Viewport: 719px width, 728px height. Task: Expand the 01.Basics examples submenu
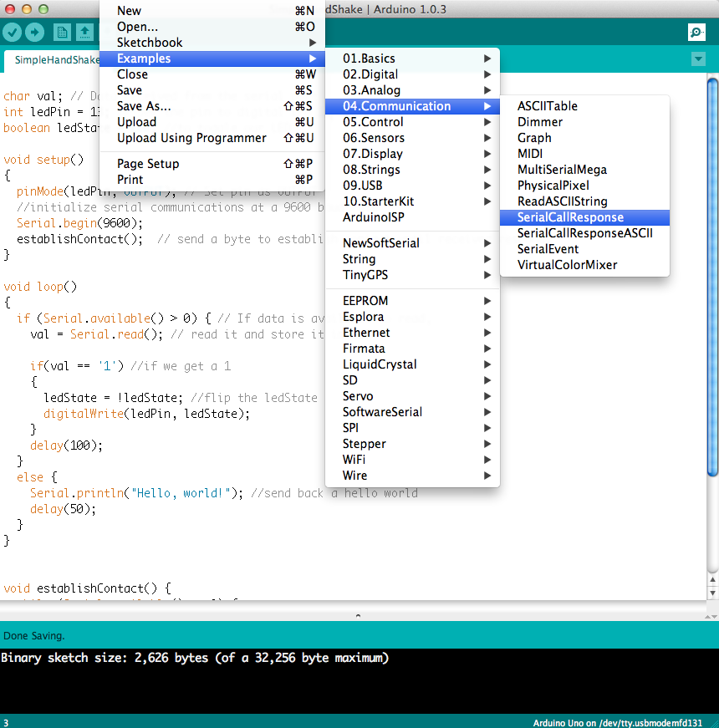[x=412, y=59]
